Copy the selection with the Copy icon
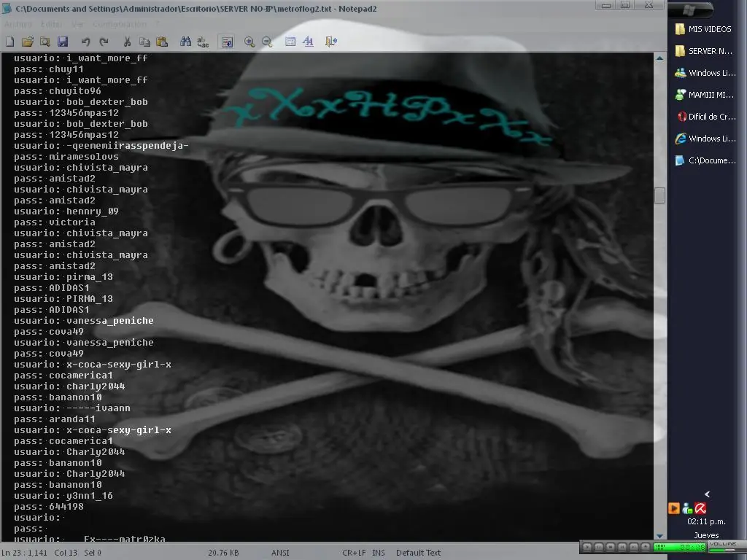Image resolution: width=747 pixels, height=560 pixels. 144,42
